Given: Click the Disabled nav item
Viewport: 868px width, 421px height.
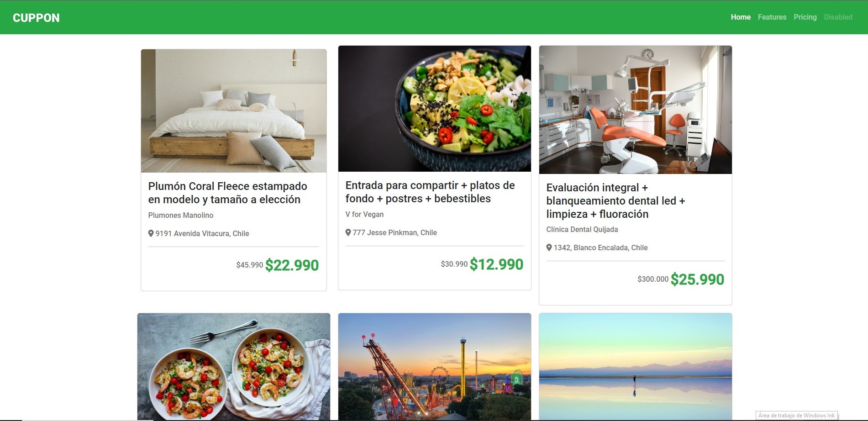Looking at the screenshot, I should point(838,17).
